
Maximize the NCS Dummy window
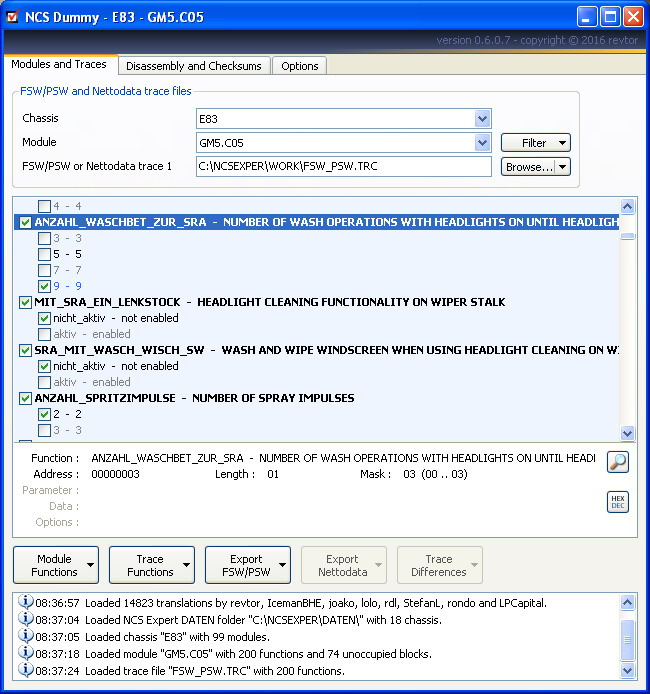pos(610,17)
